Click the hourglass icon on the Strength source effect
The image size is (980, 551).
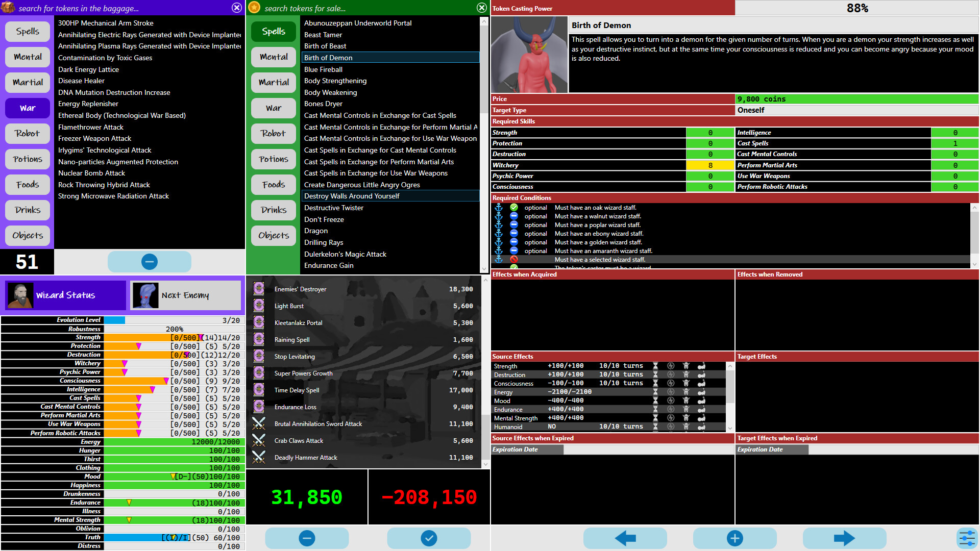click(655, 366)
